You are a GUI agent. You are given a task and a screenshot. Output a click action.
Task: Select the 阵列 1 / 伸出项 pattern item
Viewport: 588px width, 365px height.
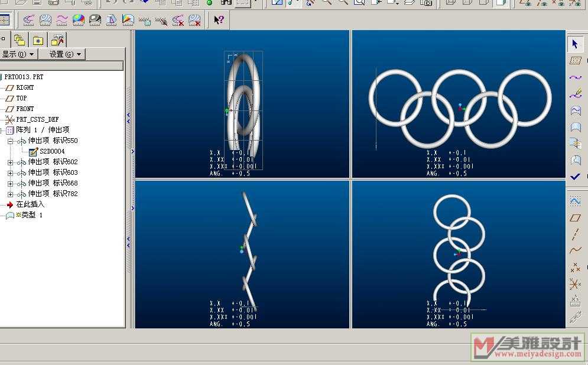coord(43,130)
